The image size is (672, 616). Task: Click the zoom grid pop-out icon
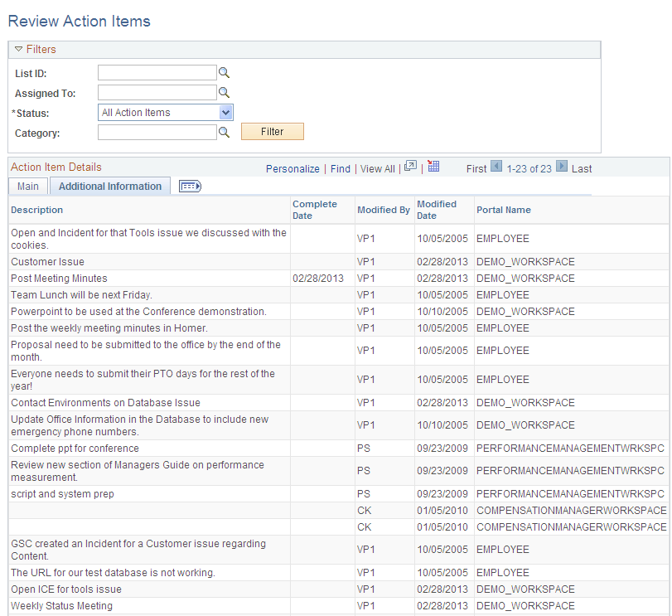coord(410,167)
